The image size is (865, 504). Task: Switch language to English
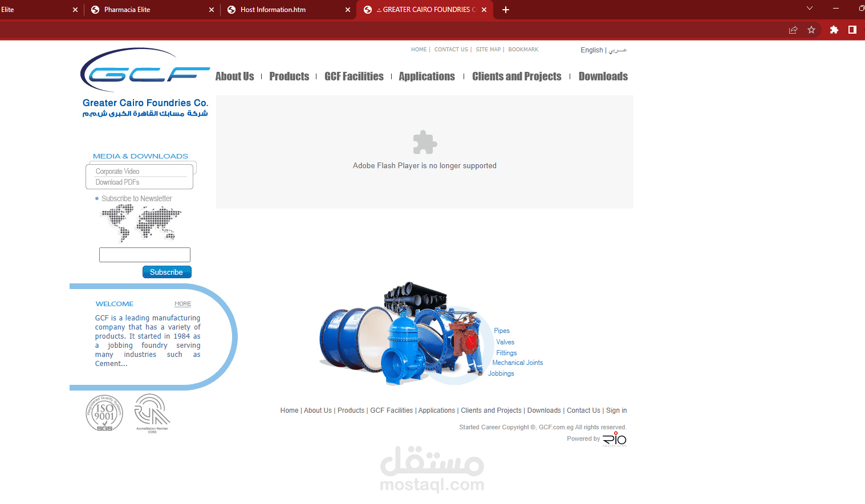[591, 50]
